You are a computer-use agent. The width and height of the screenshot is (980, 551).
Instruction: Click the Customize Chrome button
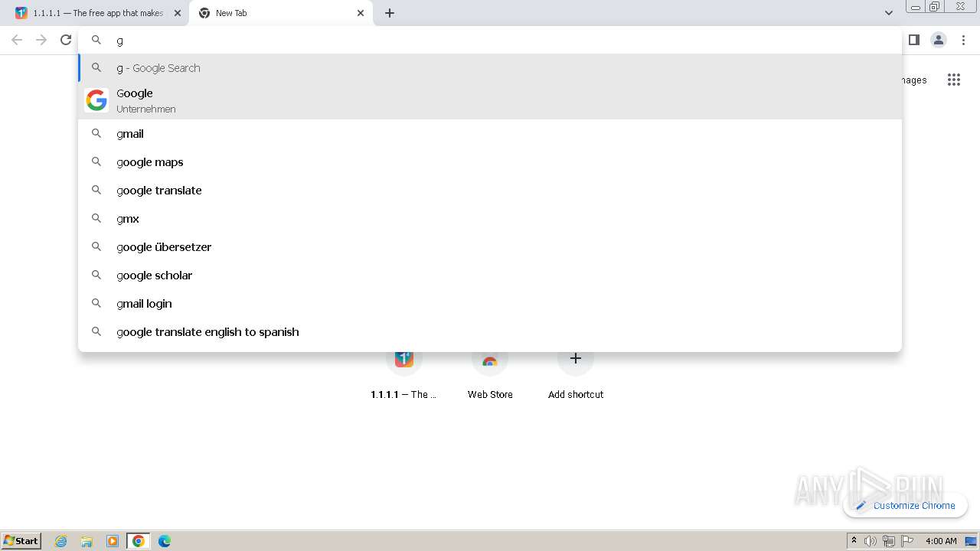(906, 505)
